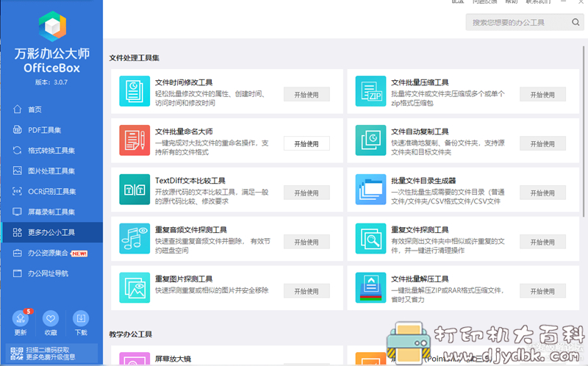Click the 办公资源集合 briefcase icon
The image size is (588, 366).
(x=17, y=253)
